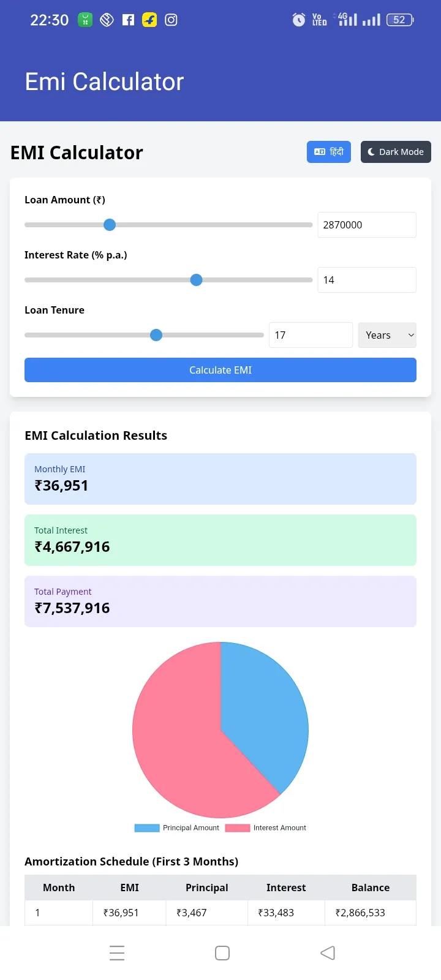441x980 pixels.
Task: Click the Amortization Schedule heading
Action: (x=132, y=861)
